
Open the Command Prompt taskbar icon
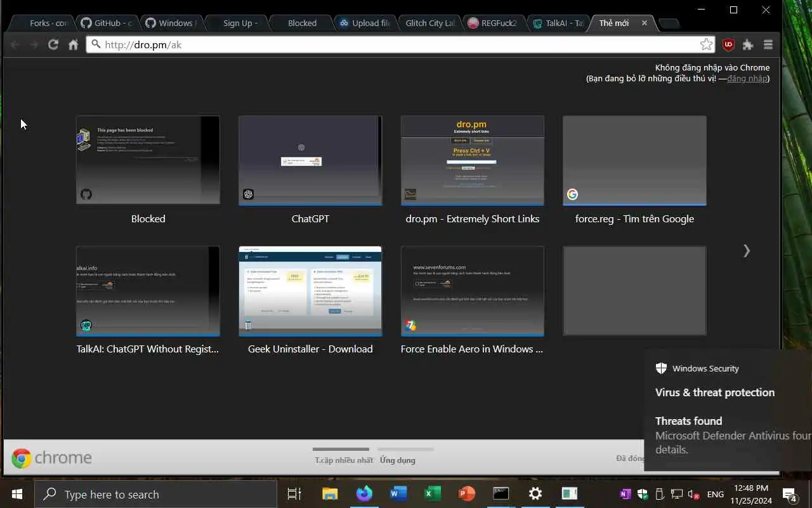click(x=501, y=494)
